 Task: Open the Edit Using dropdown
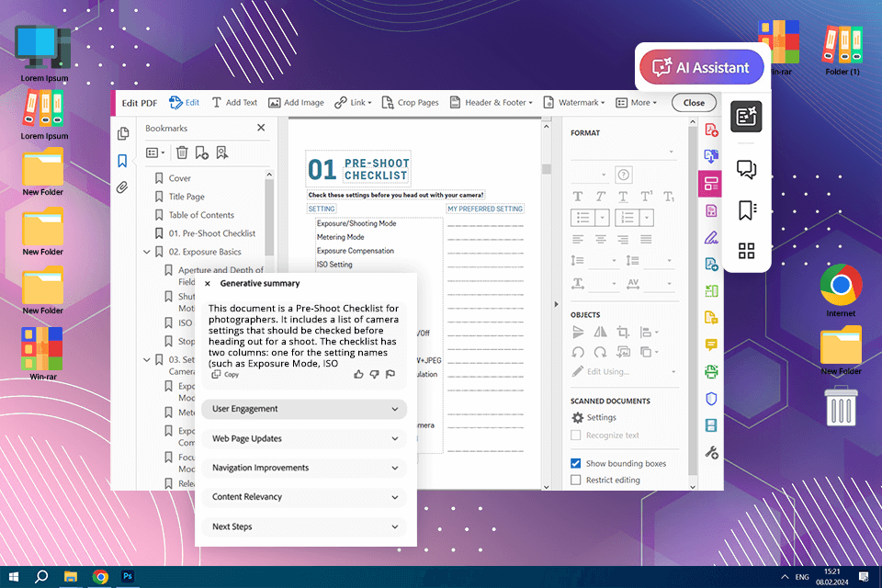623,371
